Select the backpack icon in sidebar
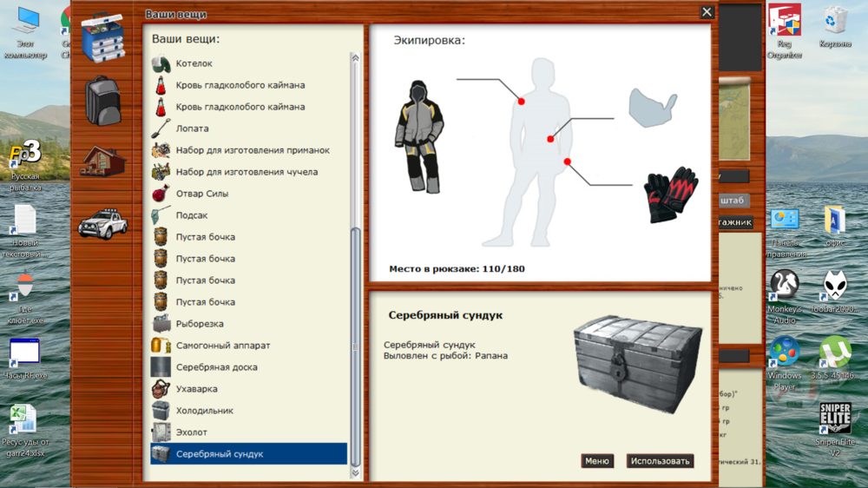 tap(102, 101)
